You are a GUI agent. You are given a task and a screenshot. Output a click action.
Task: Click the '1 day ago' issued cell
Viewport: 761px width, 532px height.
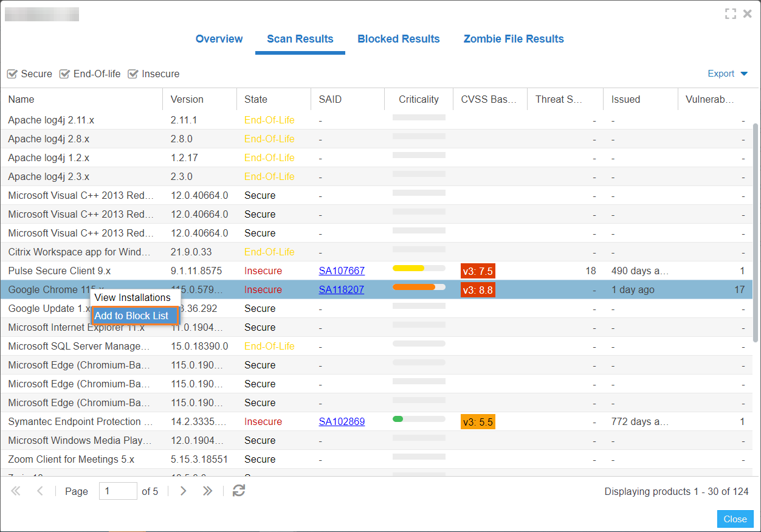[x=633, y=290]
